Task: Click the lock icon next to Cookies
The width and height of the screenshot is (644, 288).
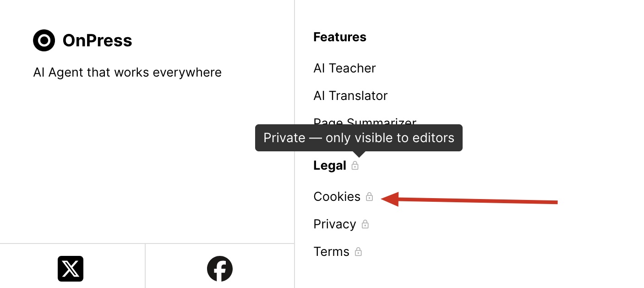Action: click(370, 197)
